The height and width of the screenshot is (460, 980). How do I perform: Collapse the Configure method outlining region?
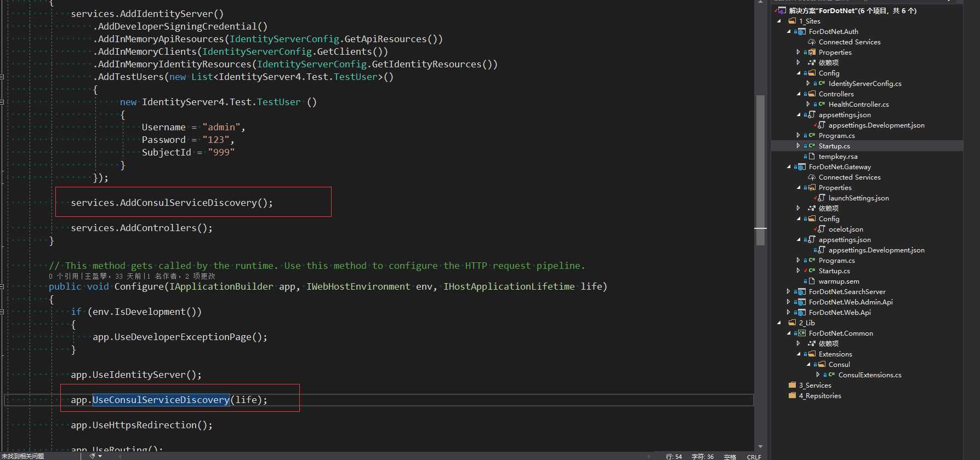click(2, 286)
